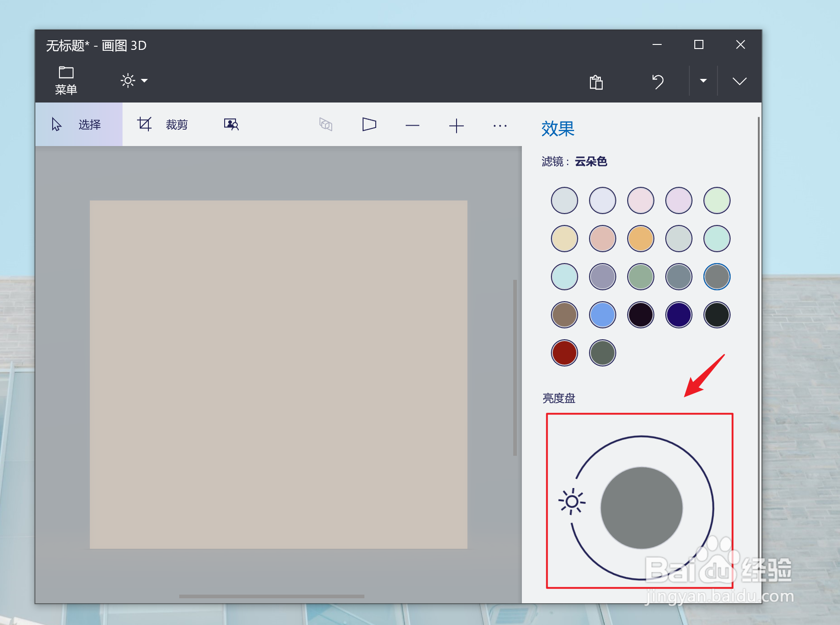Click the canvas perspective view icon
The width and height of the screenshot is (840, 625).
(x=369, y=124)
